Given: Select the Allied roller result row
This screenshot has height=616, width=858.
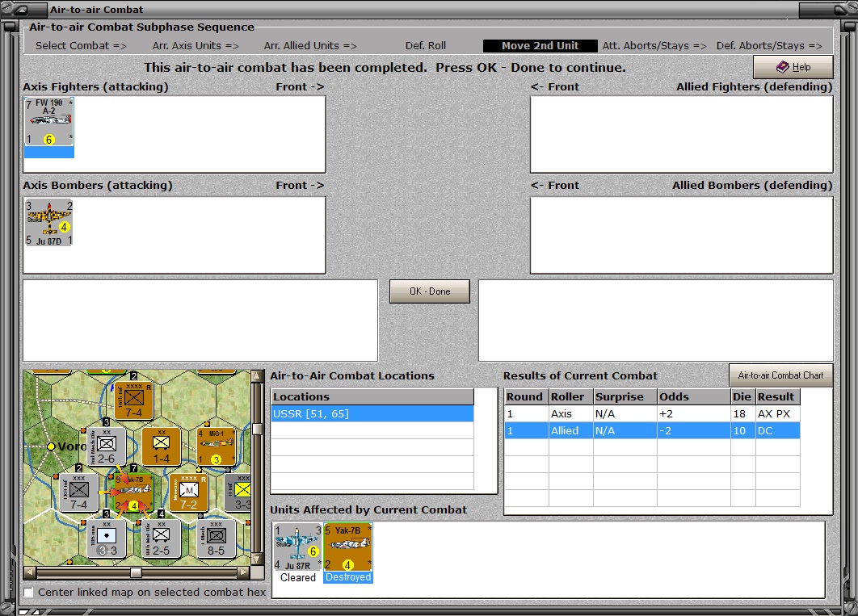Looking at the screenshot, I should (652, 430).
